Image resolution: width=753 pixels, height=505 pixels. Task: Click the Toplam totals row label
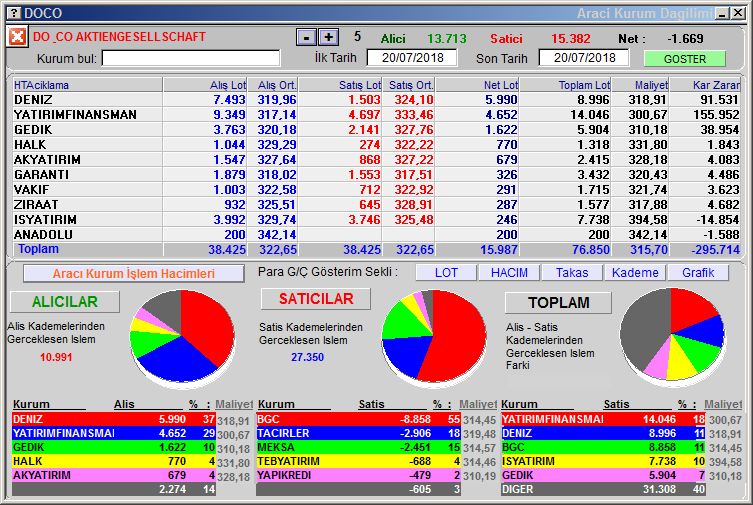(x=38, y=249)
